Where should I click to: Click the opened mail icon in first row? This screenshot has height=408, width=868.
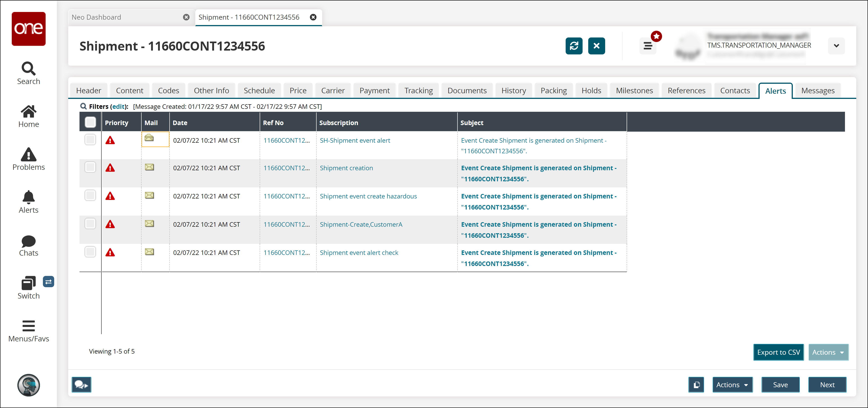149,138
